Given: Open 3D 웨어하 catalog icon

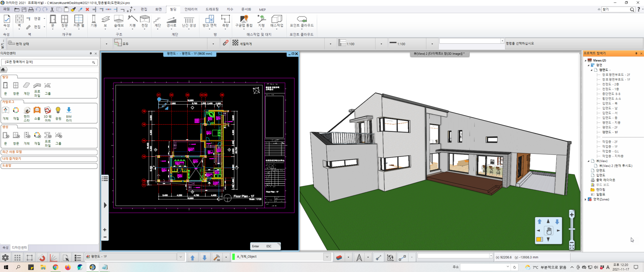Looking at the screenshot, I should click(48, 114).
